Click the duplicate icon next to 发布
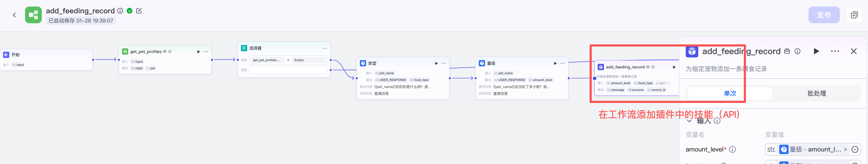Viewport: 868px width, 164px height. tap(854, 15)
